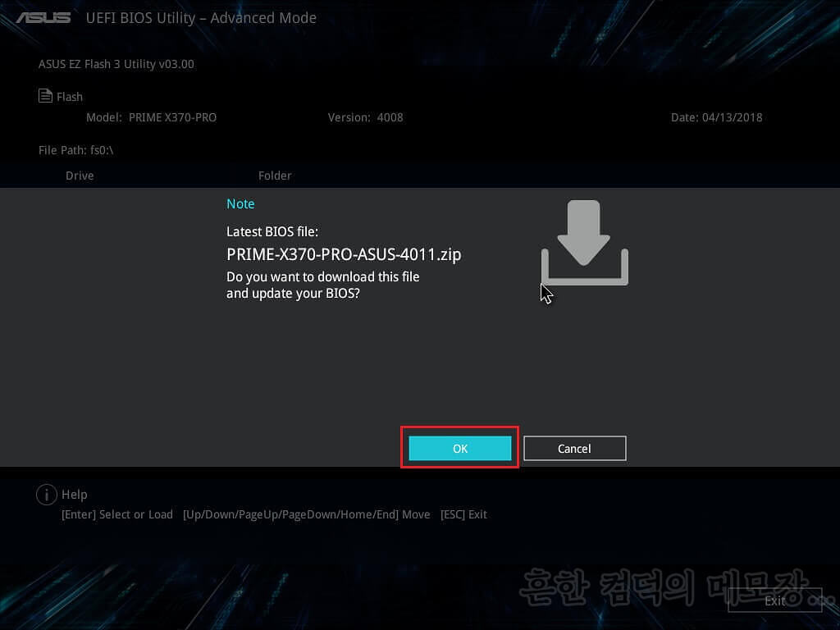Click the ASUS EZ Flash 3 Utility title

pyautogui.click(x=116, y=64)
